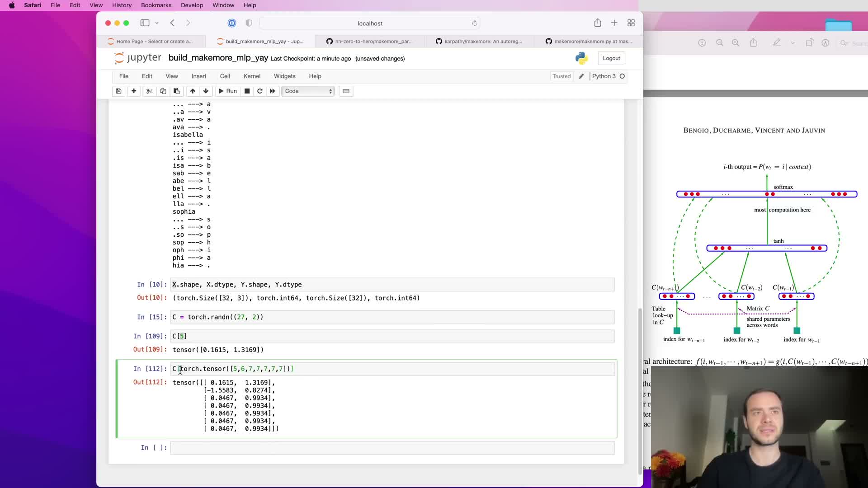
Task: Cut selected cells with the scissors icon
Action: click(149, 91)
